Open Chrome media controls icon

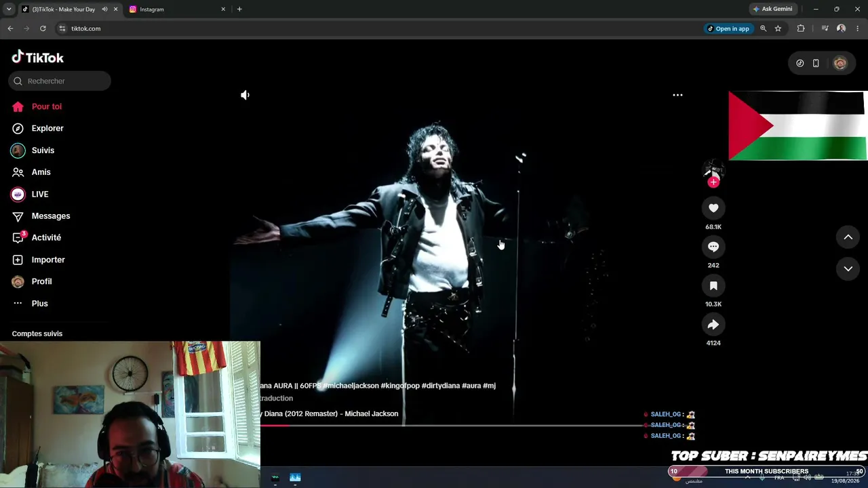tap(825, 28)
